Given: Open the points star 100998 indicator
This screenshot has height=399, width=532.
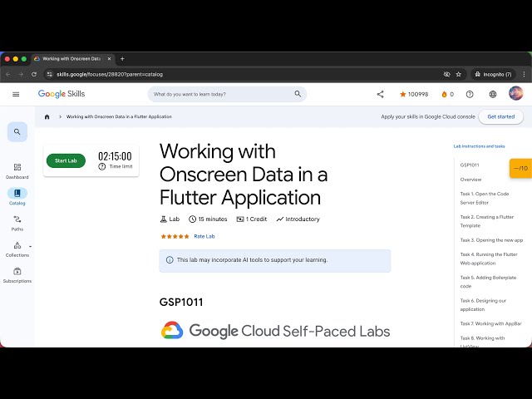Looking at the screenshot, I should pos(414,94).
